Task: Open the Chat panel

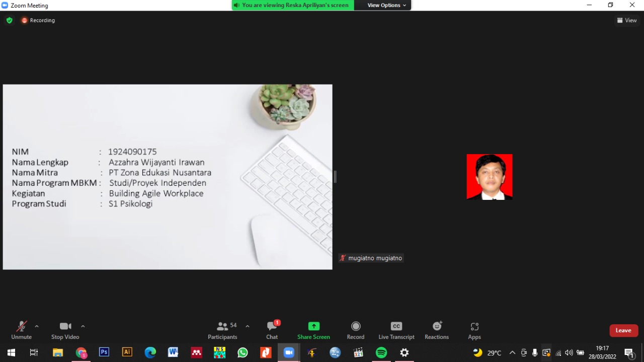Action: tap(272, 330)
